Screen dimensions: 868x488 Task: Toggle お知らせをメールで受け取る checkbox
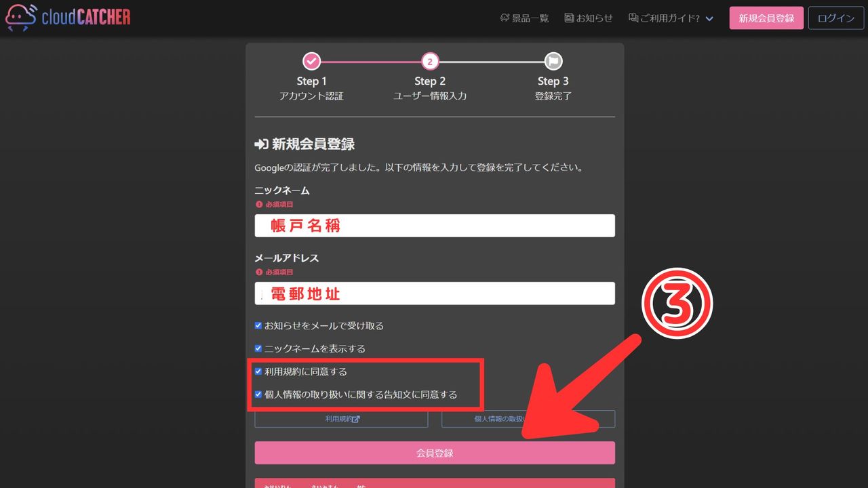click(x=258, y=325)
